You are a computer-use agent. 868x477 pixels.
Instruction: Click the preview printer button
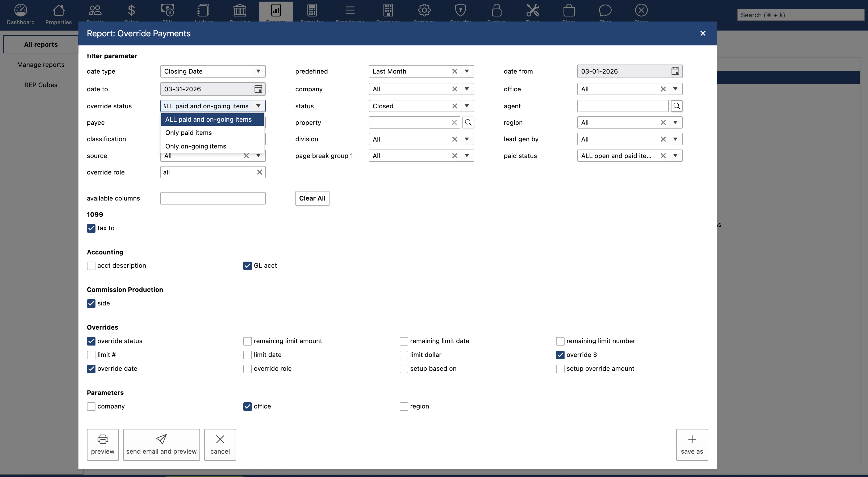pos(103,444)
